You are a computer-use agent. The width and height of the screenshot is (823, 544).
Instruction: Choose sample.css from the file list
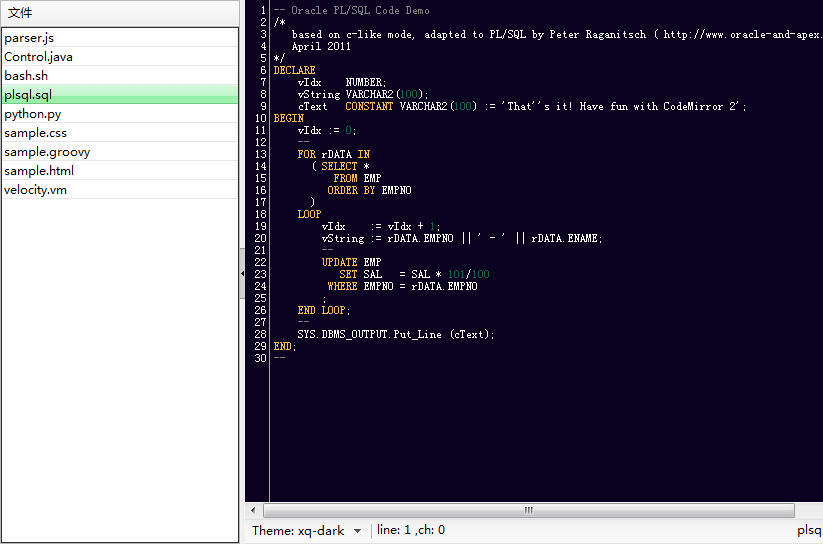point(35,133)
